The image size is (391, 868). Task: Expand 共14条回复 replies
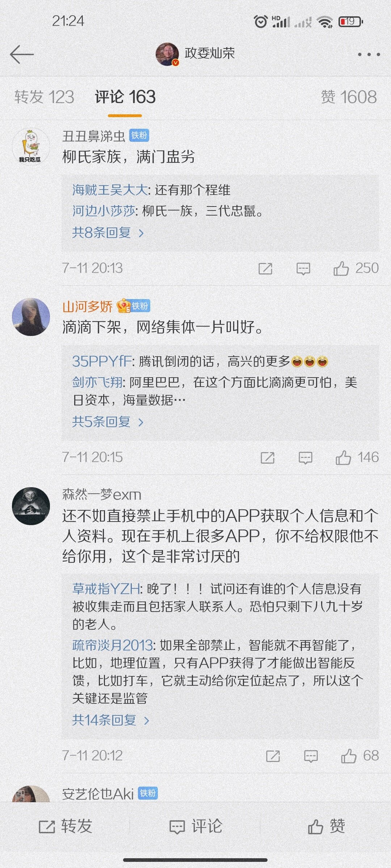point(111,720)
